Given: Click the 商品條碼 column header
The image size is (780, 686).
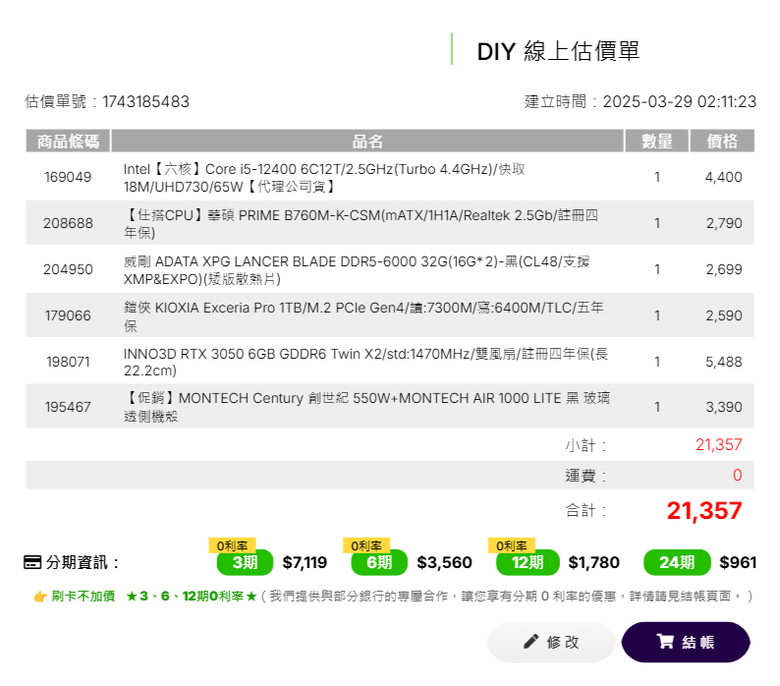Looking at the screenshot, I should point(68,141).
